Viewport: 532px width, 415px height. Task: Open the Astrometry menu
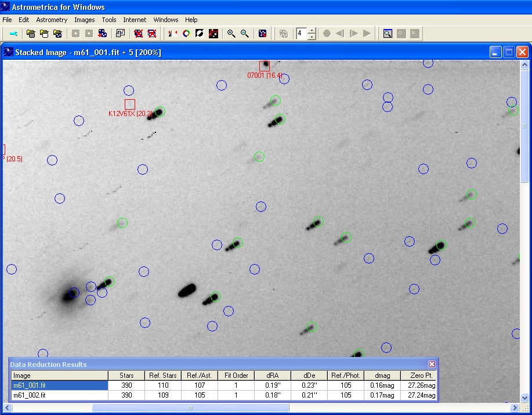point(52,20)
